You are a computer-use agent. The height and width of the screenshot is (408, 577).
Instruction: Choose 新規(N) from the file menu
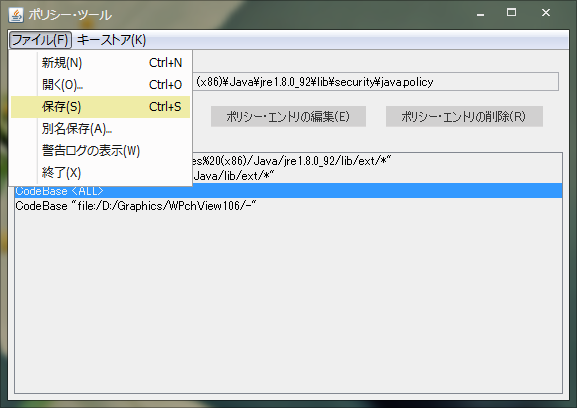tap(100, 63)
